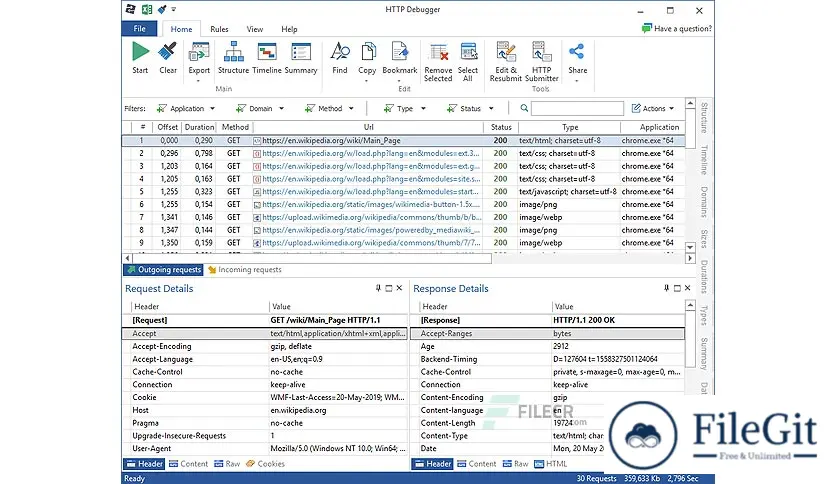The height and width of the screenshot is (484, 836).
Task: Open the Timeline view
Action: 267,53
